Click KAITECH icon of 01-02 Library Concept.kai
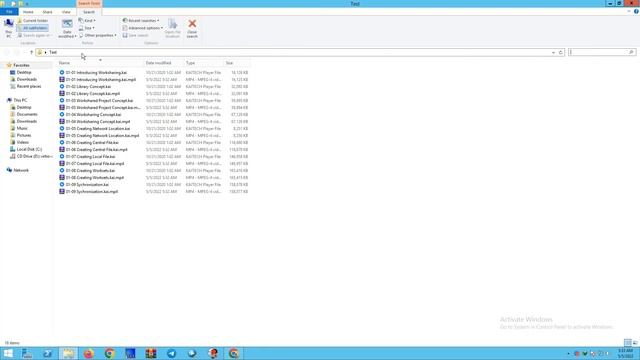Screen dimensions: 640x360 click(x=62, y=87)
